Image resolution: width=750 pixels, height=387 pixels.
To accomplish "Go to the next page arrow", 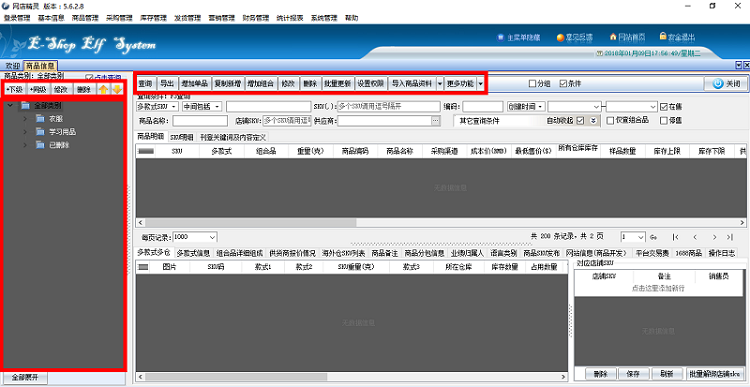I will tap(714, 237).
